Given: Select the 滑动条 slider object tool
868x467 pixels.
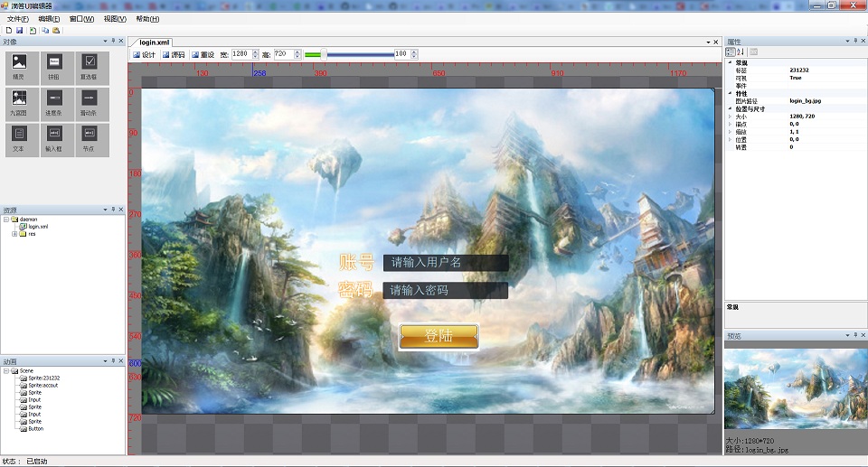Looking at the screenshot, I should click(92, 104).
